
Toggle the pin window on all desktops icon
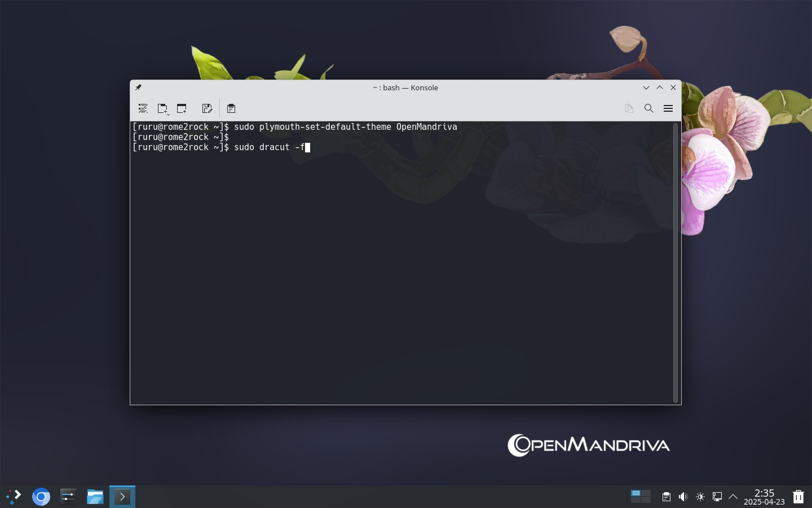[x=138, y=87]
